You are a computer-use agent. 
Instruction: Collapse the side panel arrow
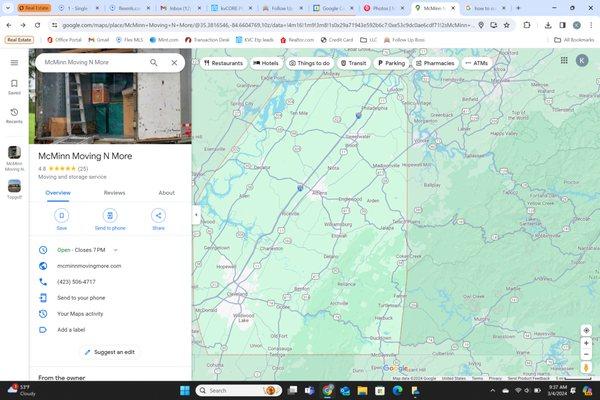196,215
